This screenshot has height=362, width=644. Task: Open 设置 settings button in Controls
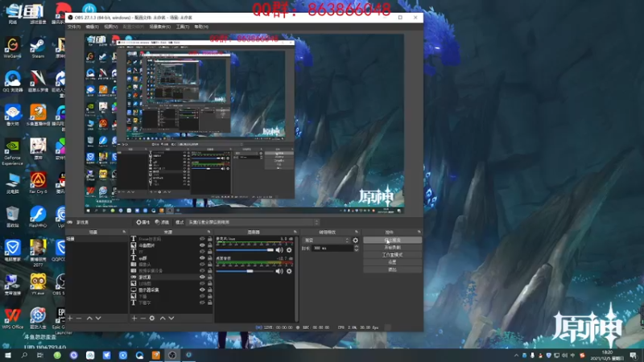(392, 262)
